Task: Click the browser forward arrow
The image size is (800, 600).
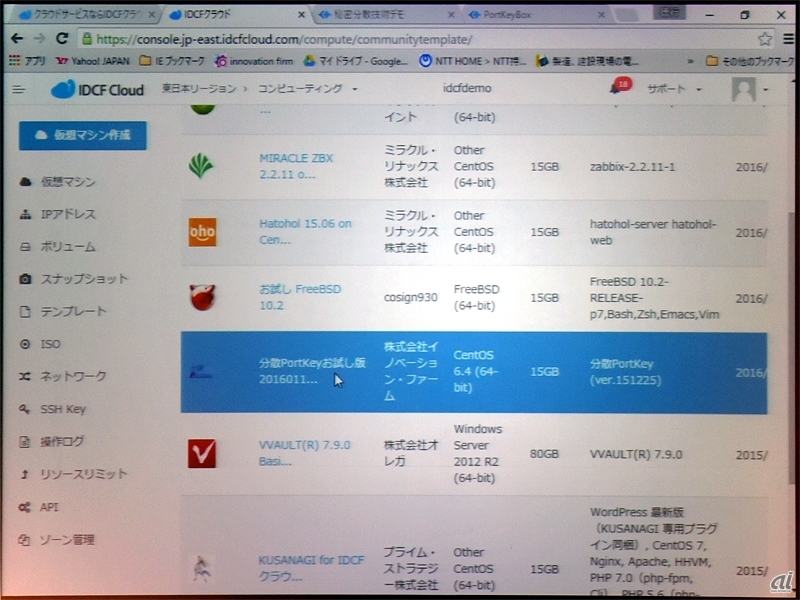Action: 39,38
